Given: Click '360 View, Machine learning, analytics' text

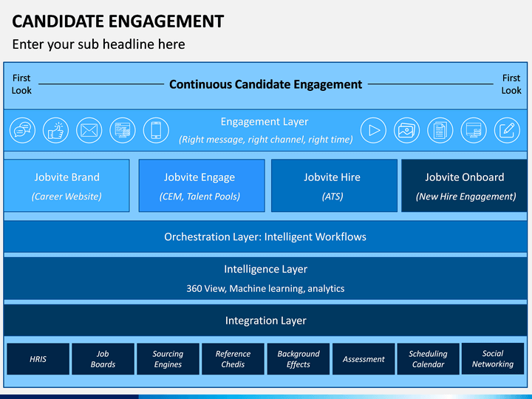Looking at the screenshot, I should point(265,288).
